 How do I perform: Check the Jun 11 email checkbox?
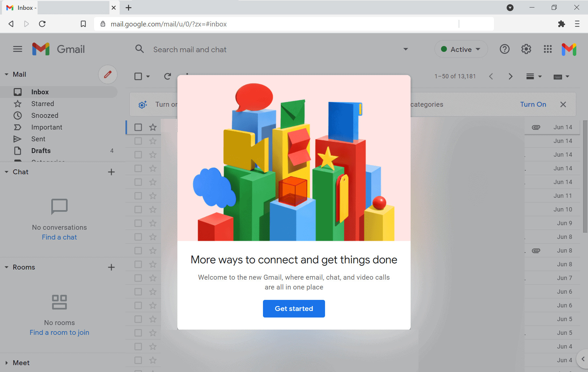(138, 196)
